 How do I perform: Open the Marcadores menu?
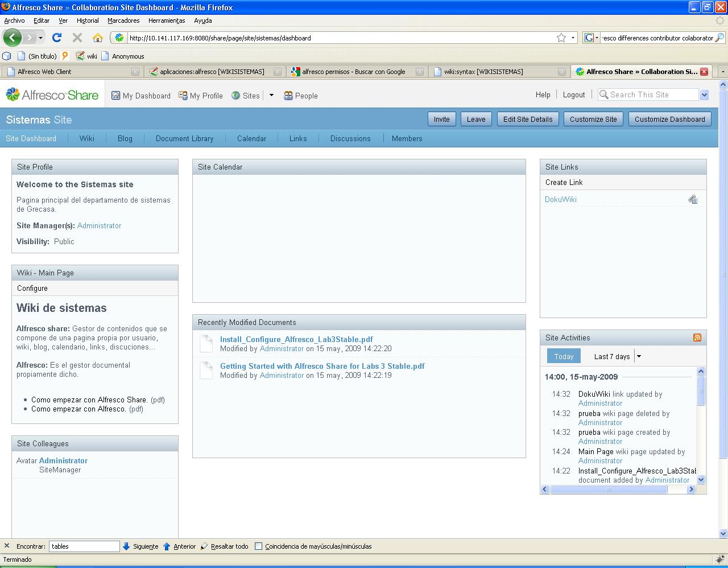[x=123, y=20]
